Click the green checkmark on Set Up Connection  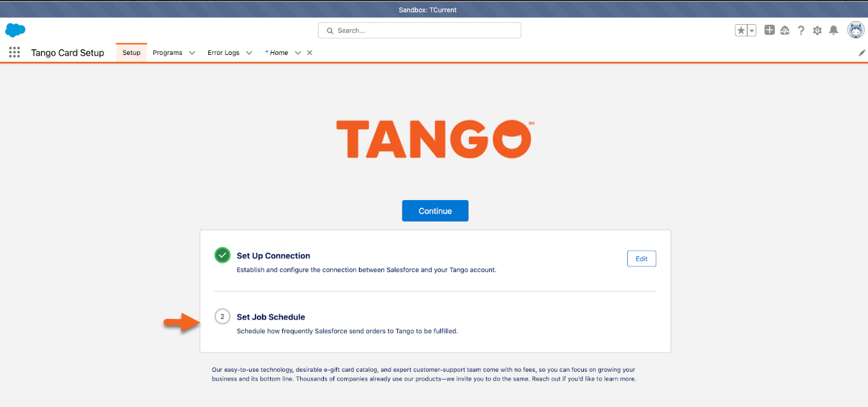click(222, 254)
